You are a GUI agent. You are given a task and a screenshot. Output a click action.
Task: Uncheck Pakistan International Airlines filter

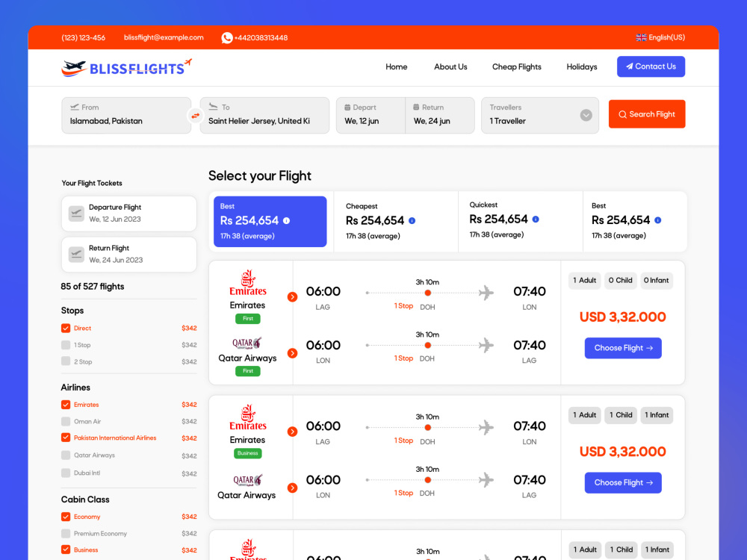click(66, 438)
